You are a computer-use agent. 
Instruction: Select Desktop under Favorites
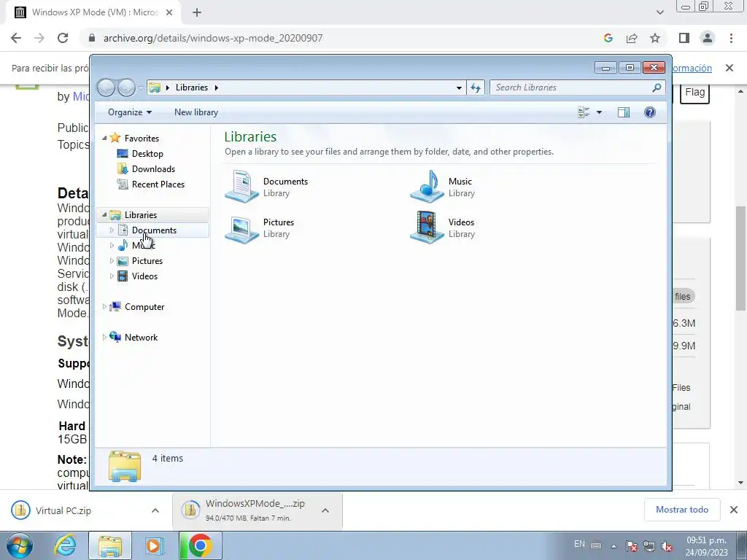[x=147, y=154]
